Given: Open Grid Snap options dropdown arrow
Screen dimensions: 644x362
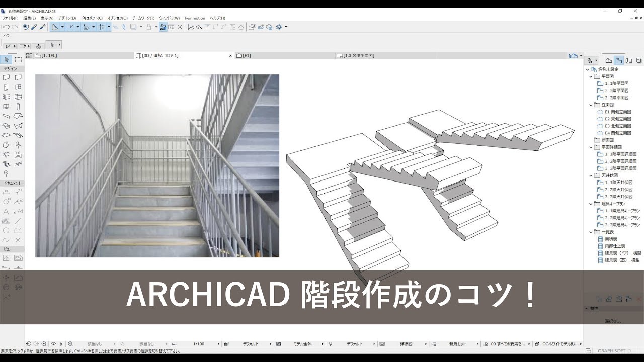Looking at the screenshot, I should (108, 27).
